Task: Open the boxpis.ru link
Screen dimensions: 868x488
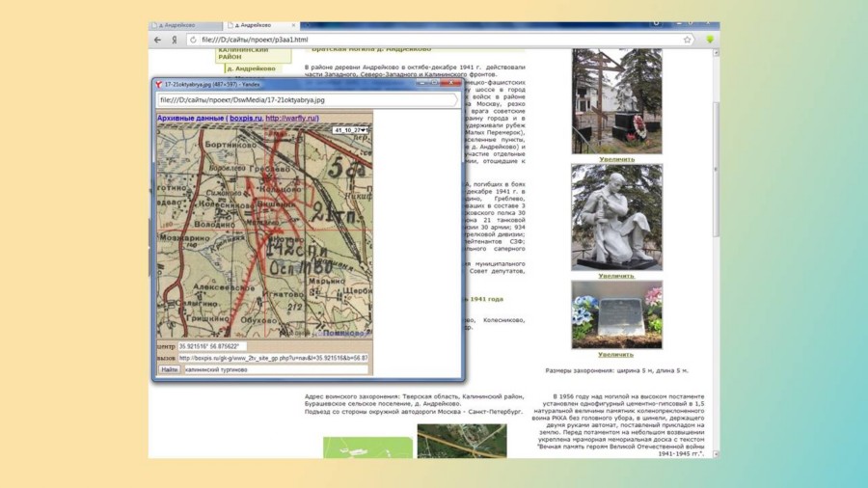Action: click(244, 118)
